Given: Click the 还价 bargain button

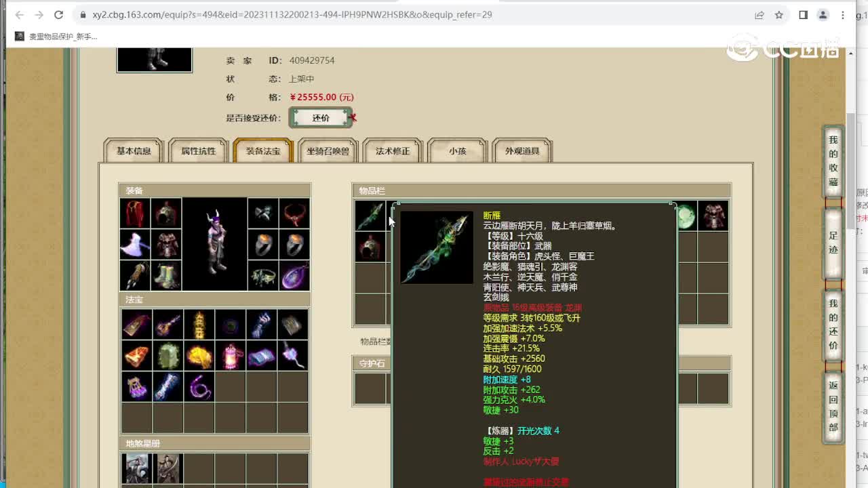Looking at the screenshot, I should coord(321,118).
